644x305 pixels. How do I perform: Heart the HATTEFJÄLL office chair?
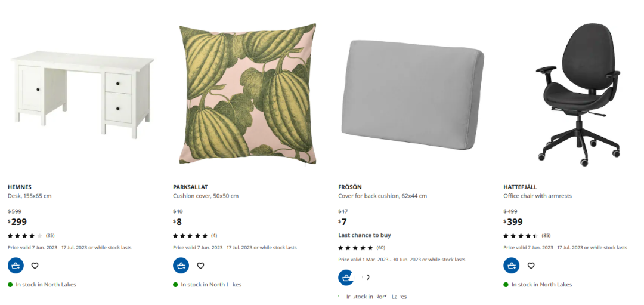point(531,266)
